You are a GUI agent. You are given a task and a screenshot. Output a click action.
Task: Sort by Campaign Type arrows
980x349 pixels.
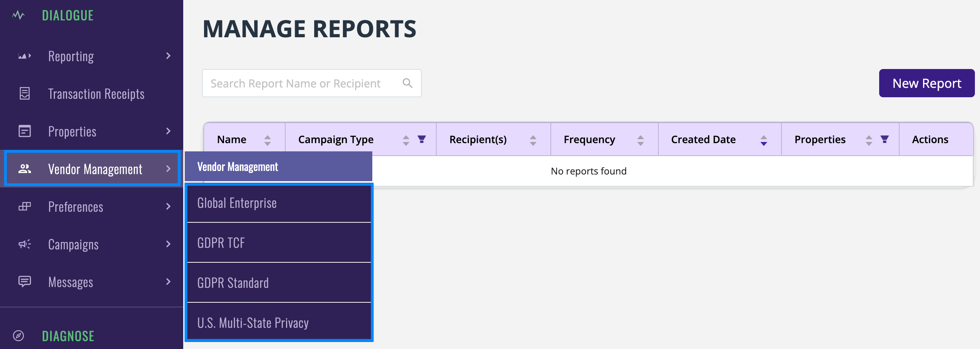click(406, 140)
